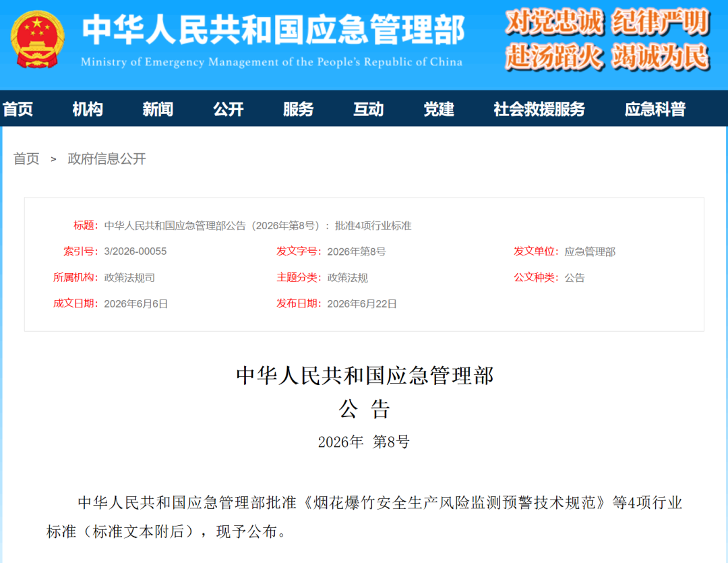Open the 首页 navigation item
The image size is (728, 563).
(x=18, y=109)
